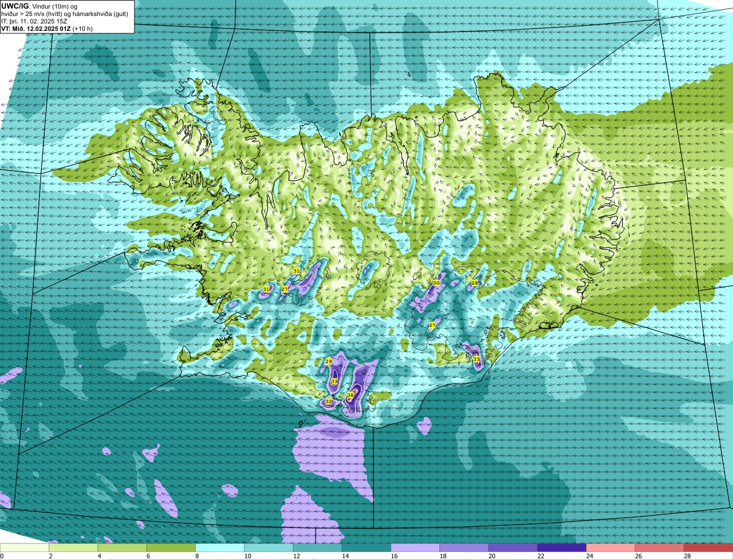
Task: Click the valid time "VT: Mið. 12.02.2025 01Z (+10 h)"
Action: (x=47, y=28)
